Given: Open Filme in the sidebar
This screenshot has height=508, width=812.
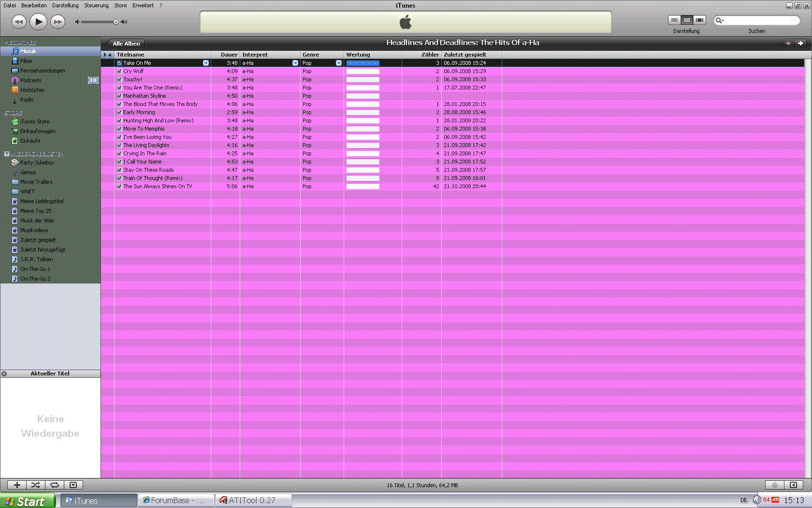Looking at the screenshot, I should coord(50,61).
